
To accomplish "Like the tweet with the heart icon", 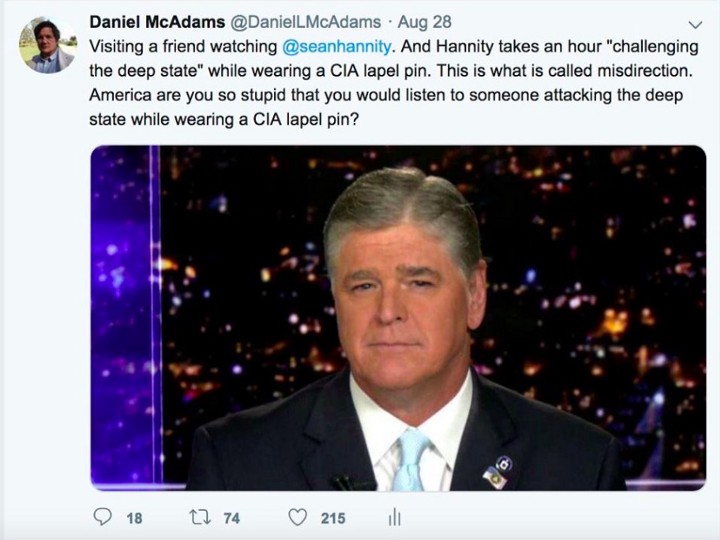I will [297, 517].
